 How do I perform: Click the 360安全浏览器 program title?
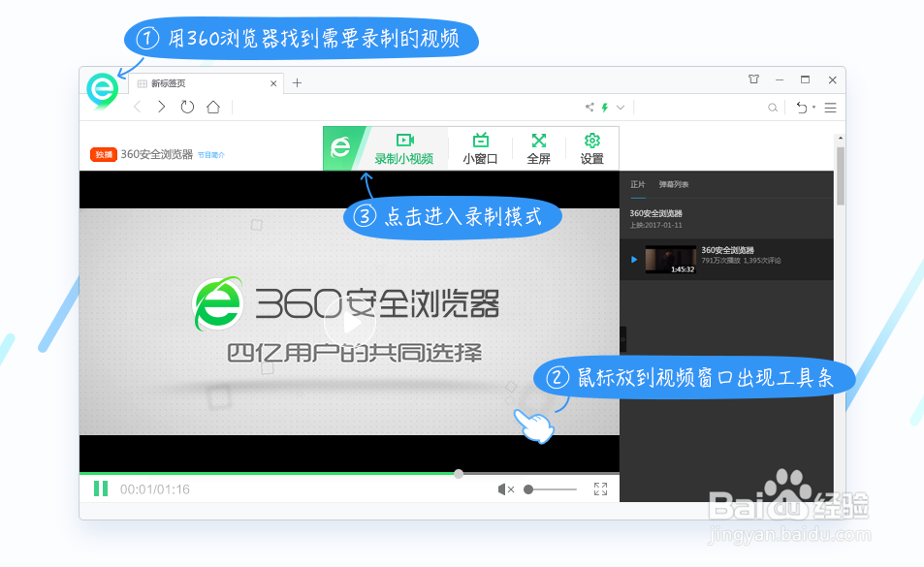point(157,154)
